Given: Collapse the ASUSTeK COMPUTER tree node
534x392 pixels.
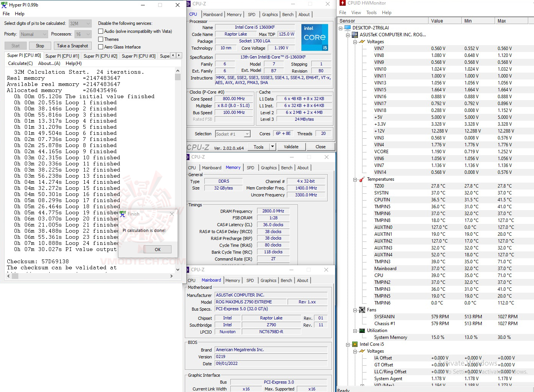Looking at the screenshot, I should pos(348,35).
